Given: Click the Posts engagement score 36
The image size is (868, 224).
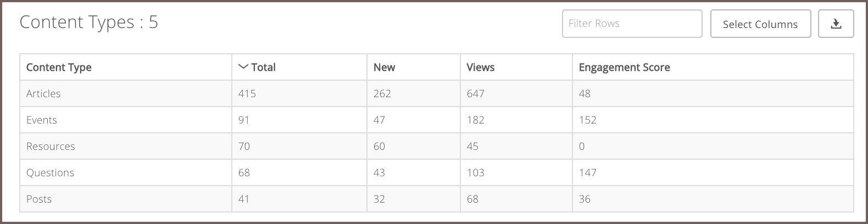Looking at the screenshot, I should tap(585, 199).
